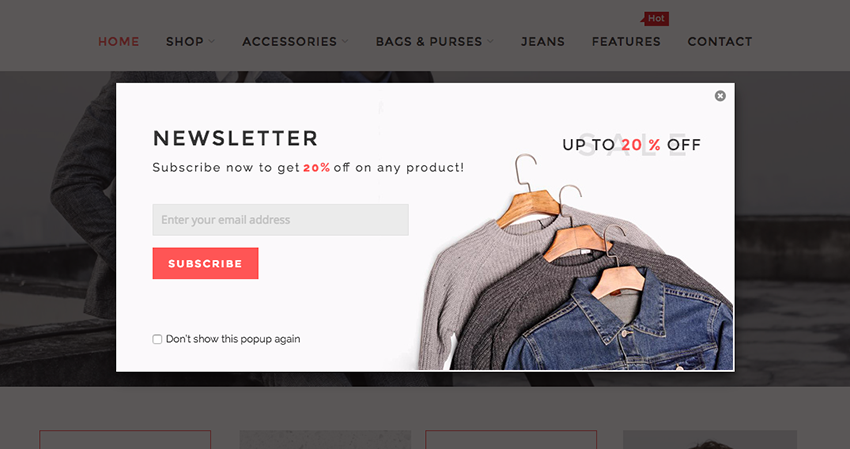Viewport: 850px width, 449px height.
Task: Click the sweaters and denim jacket image
Action: point(576,262)
